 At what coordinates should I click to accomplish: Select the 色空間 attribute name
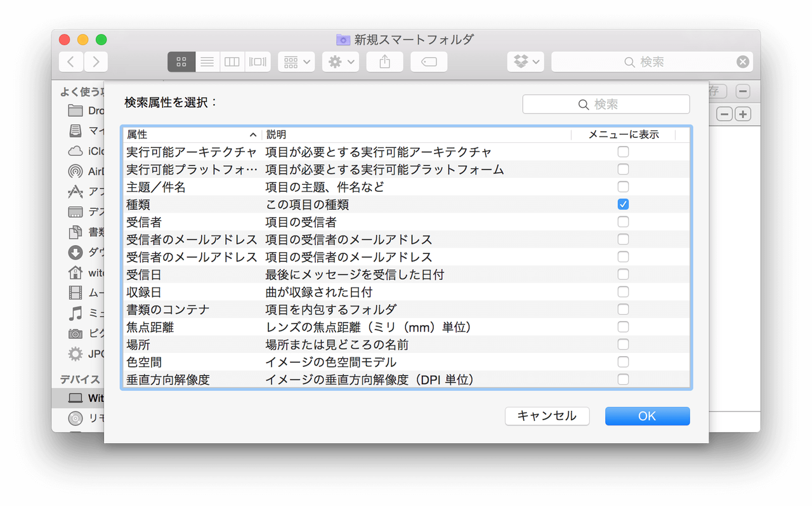144,363
